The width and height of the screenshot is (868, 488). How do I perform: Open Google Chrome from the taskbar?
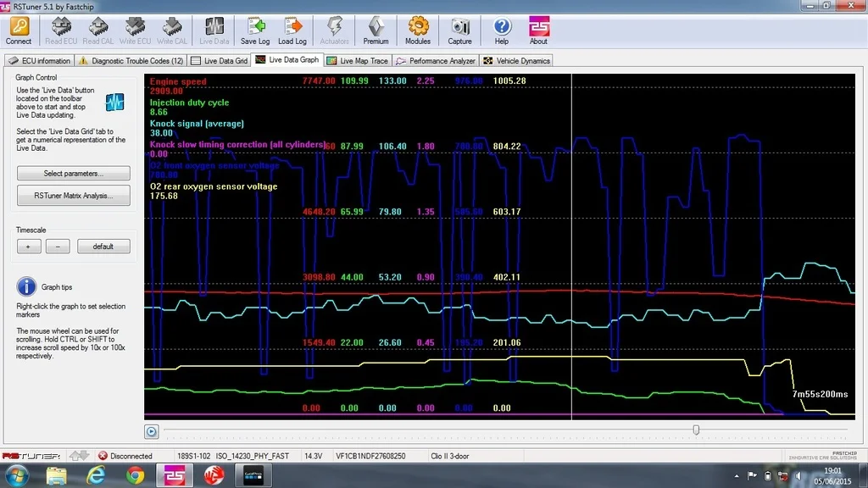pyautogui.click(x=135, y=475)
